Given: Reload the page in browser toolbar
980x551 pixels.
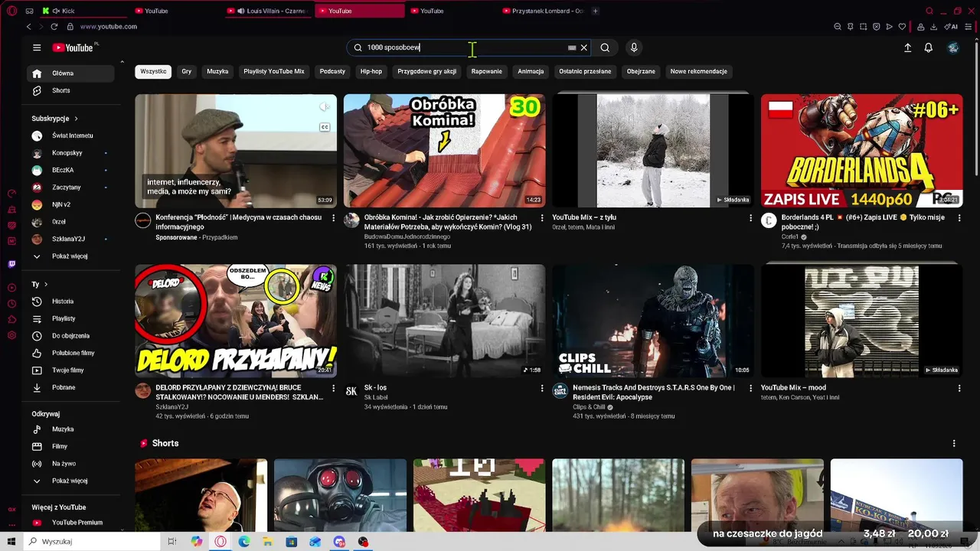Looking at the screenshot, I should click(x=54, y=26).
